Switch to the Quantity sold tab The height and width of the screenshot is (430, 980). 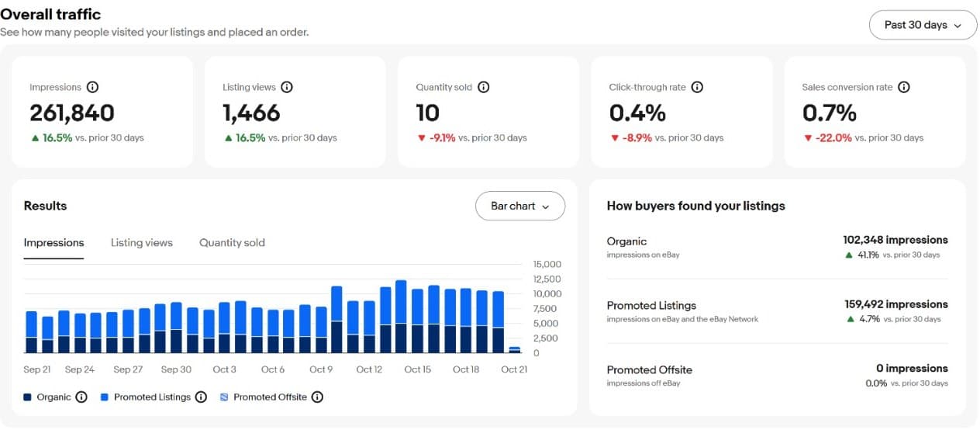[232, 243]
